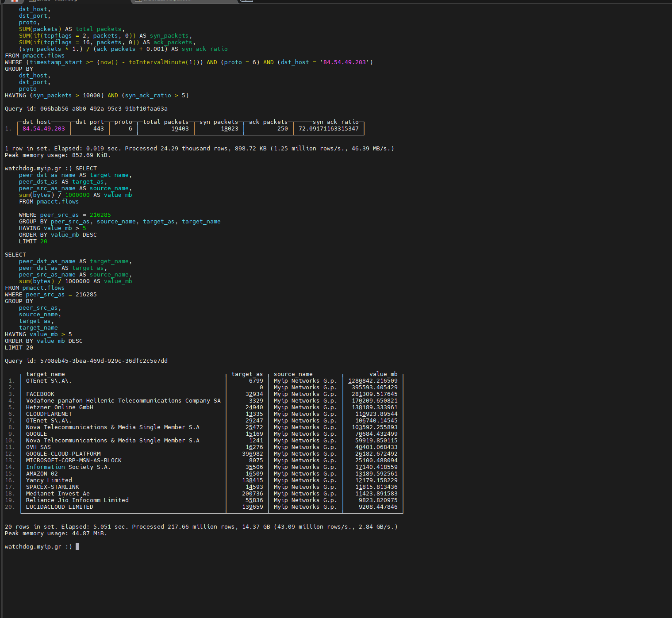
Task: Click LUCIDACLOUD LIMITED target name
Action: [60, 507]
